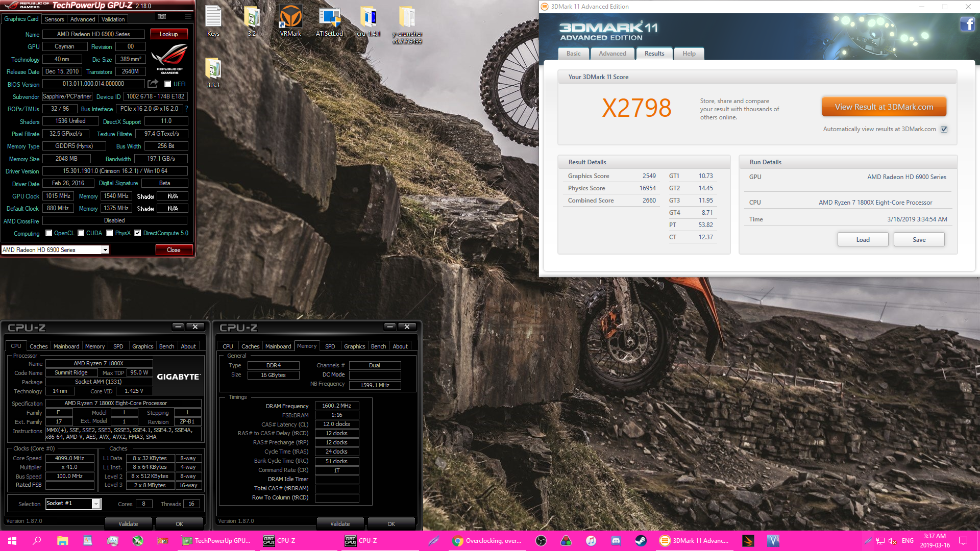Open Steam from the taskbar
This screenshot has height=551, width=980.
(641, 541)
